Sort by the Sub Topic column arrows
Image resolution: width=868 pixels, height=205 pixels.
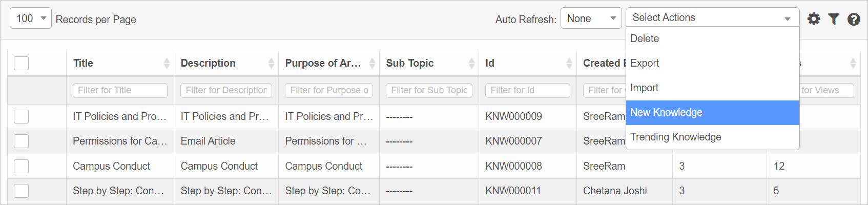click(471, 63)
